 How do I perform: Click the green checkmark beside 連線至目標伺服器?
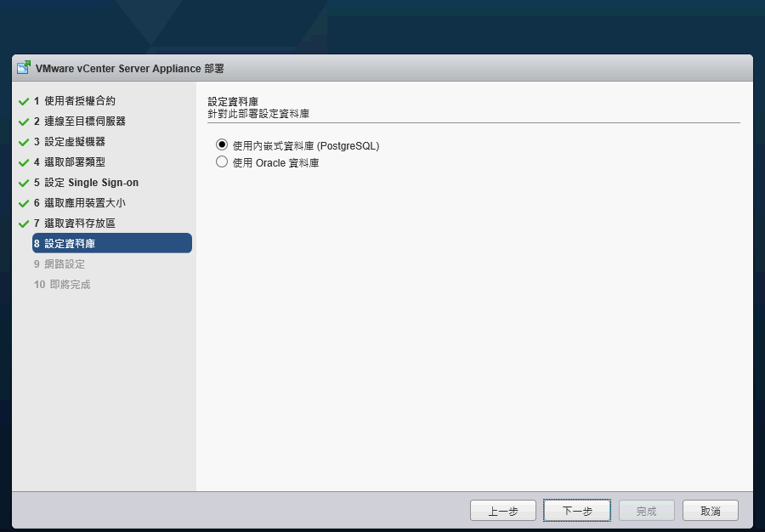click(x=24, y=122)
